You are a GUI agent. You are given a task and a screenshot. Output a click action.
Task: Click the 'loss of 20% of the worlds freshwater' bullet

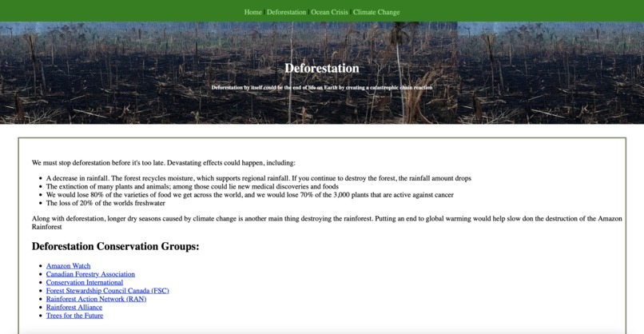click(x=105, y=203)
